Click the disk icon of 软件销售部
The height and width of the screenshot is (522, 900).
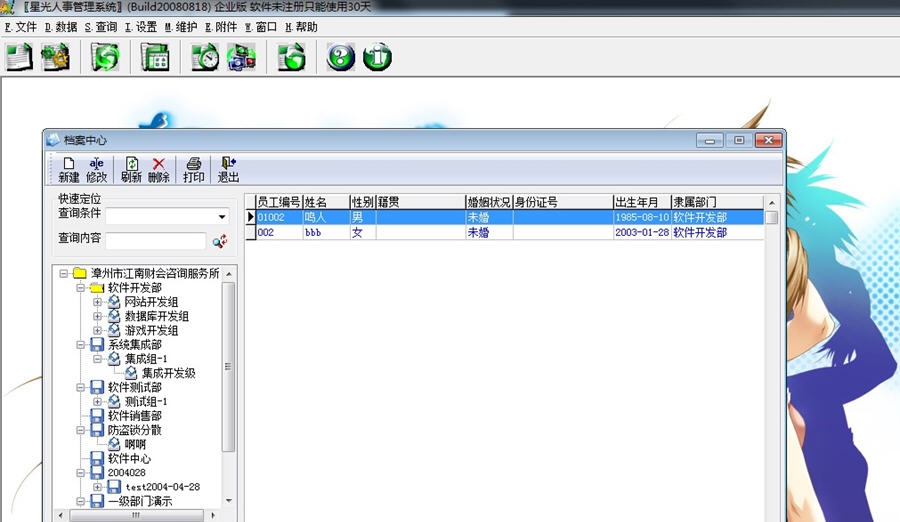97,415
